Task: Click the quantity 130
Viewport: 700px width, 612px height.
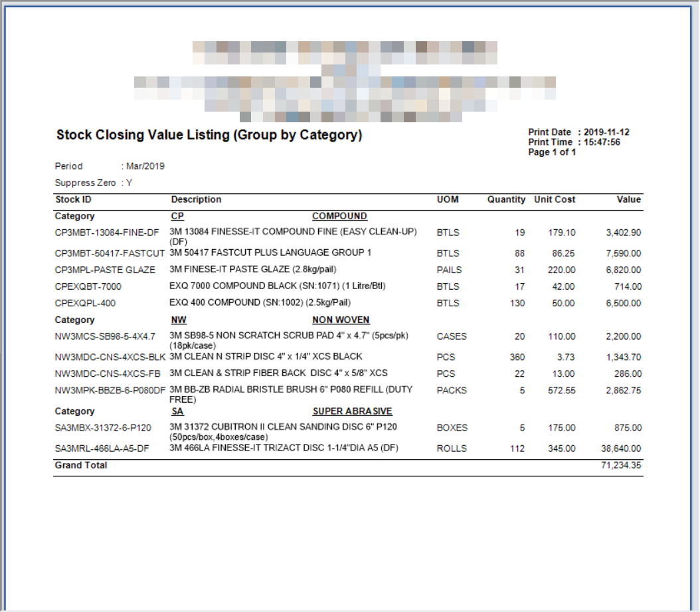Action: pyautogui.click(x=517, y=303)
